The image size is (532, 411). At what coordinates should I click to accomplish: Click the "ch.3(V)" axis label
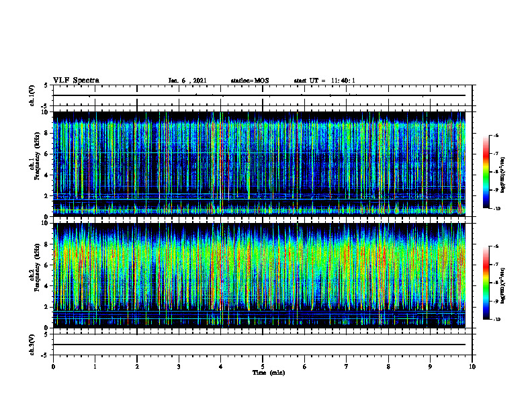click(x=32, y=345)
